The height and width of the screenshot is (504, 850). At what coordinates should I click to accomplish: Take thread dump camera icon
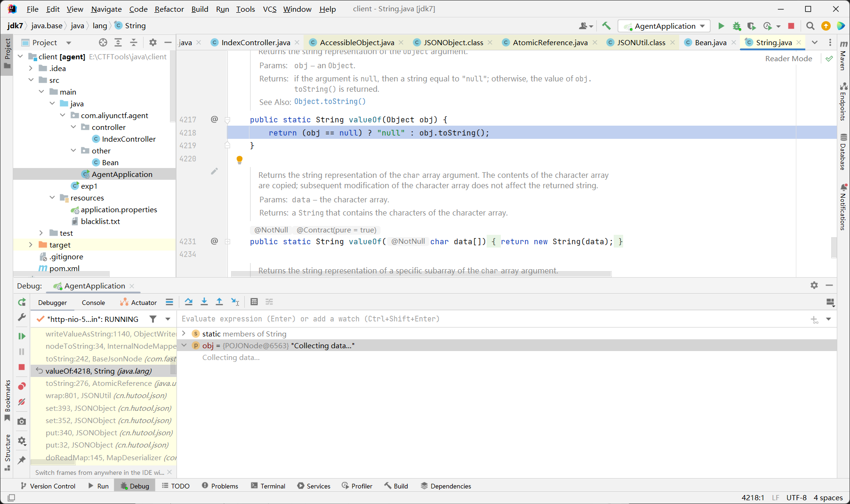22,421
